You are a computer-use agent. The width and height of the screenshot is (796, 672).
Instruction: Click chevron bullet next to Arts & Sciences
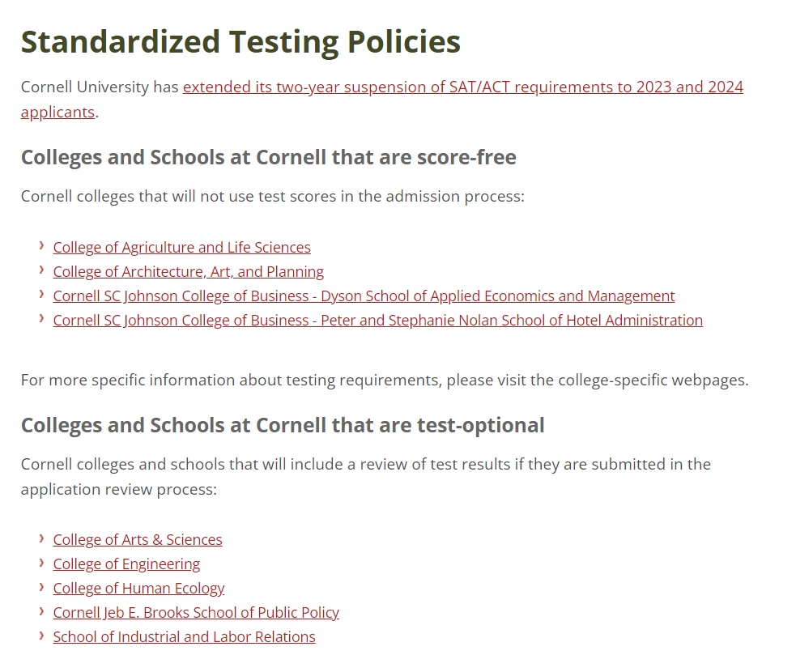click(40, 538)
